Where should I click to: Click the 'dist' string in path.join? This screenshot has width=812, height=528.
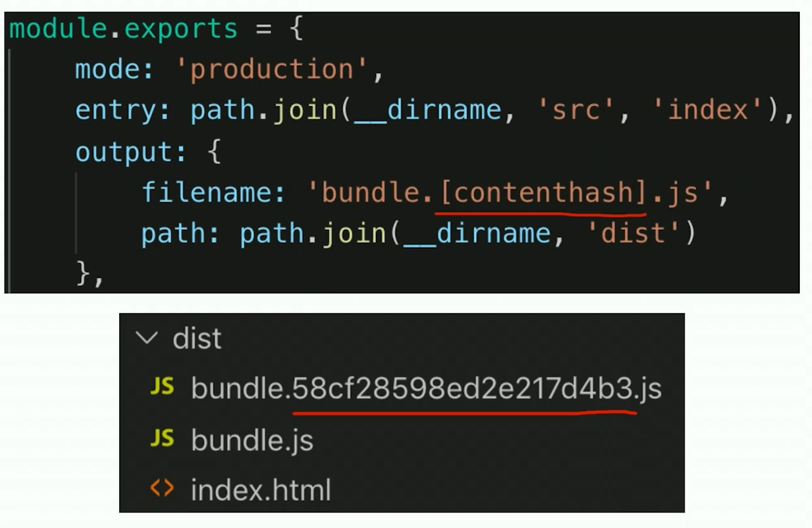634,233
